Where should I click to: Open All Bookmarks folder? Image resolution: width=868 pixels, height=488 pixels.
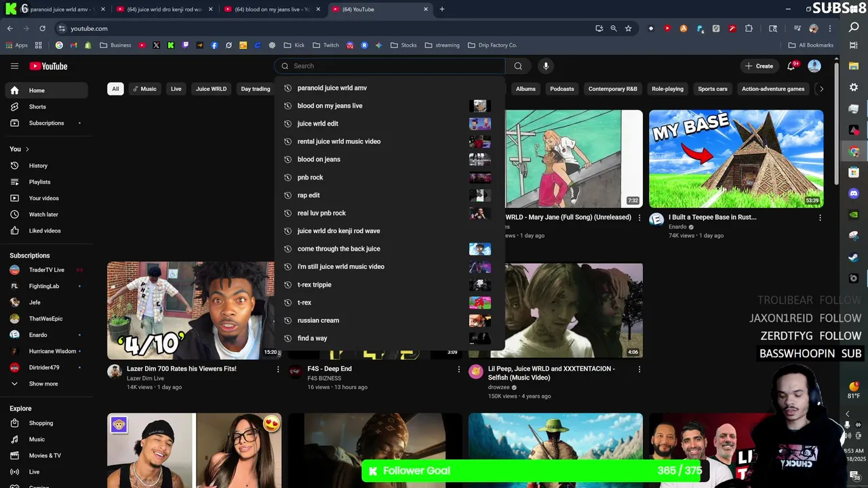811,45
